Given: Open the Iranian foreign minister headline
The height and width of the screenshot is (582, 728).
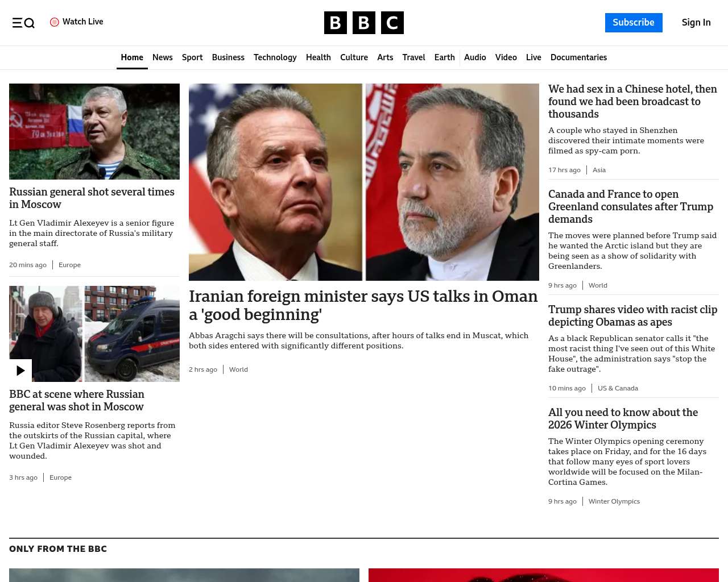Looking at the screenshot, I should tap(363, 305).
